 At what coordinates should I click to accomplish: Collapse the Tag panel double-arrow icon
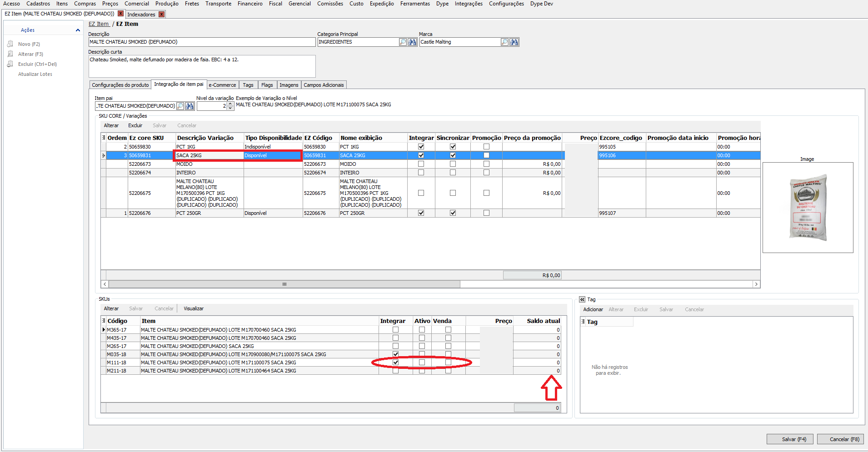point(582,300)
